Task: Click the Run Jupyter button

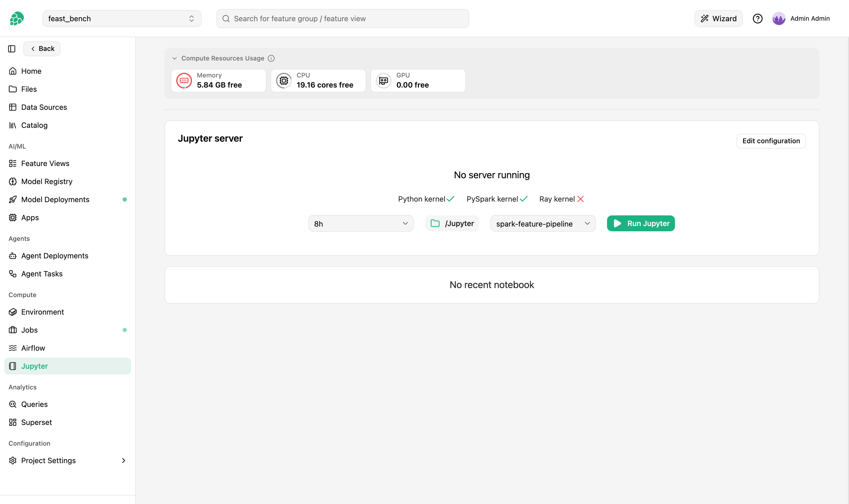Action: (640, 223)
